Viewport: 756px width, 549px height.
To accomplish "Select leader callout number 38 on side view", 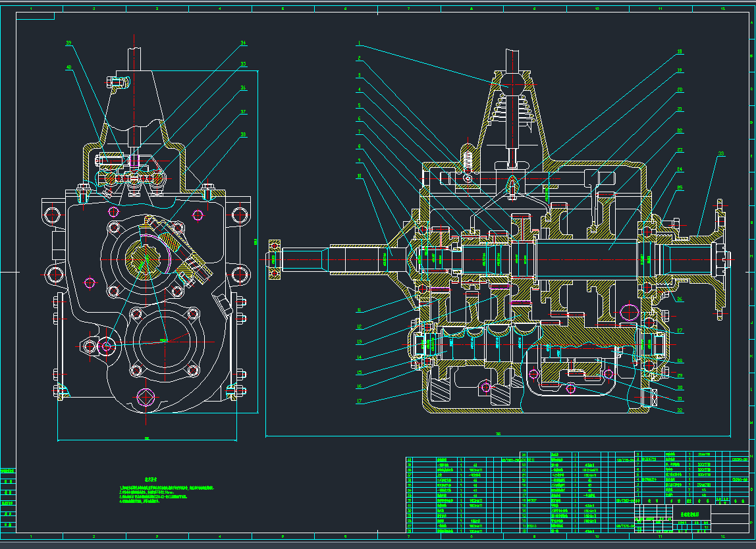I will [243, 134].
